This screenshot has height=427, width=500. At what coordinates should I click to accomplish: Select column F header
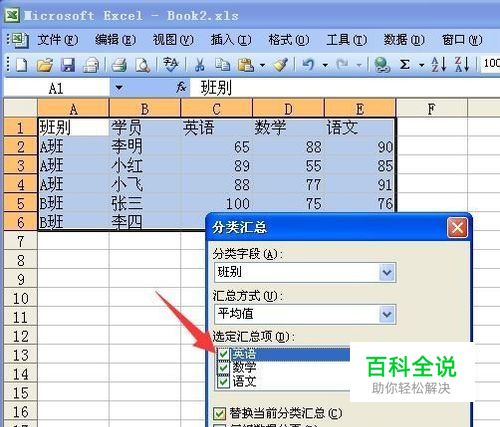[x=432, y=109]
